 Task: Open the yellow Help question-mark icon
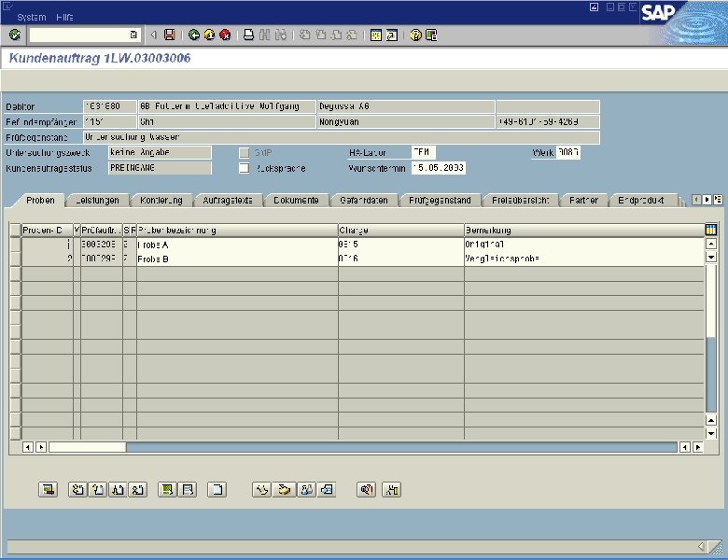tap(415, 35)
